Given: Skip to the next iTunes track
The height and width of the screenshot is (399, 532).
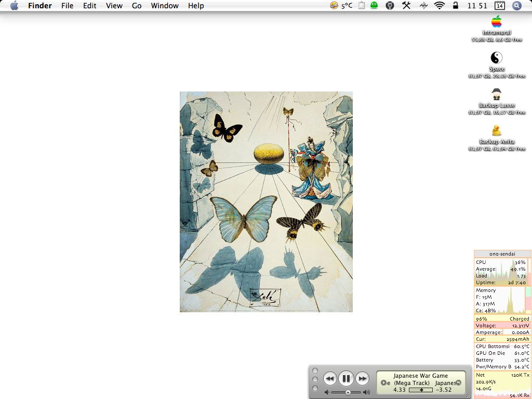Looking at the screenshot, I should click(362, 378).
